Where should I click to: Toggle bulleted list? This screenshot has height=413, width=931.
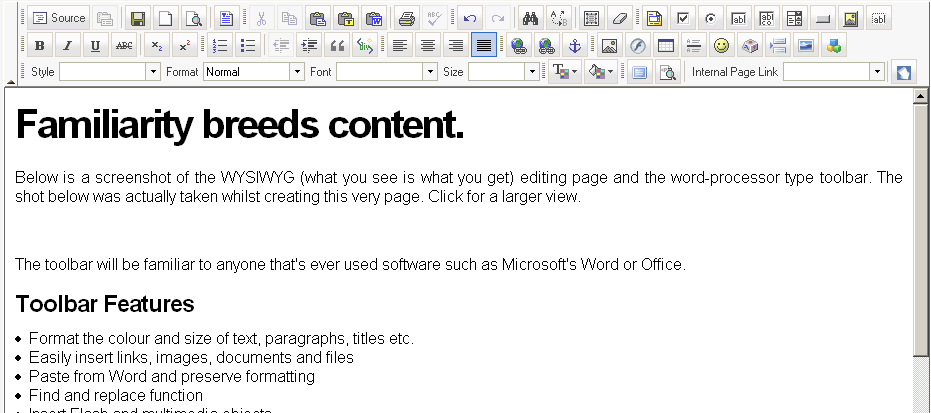(248, 45)
